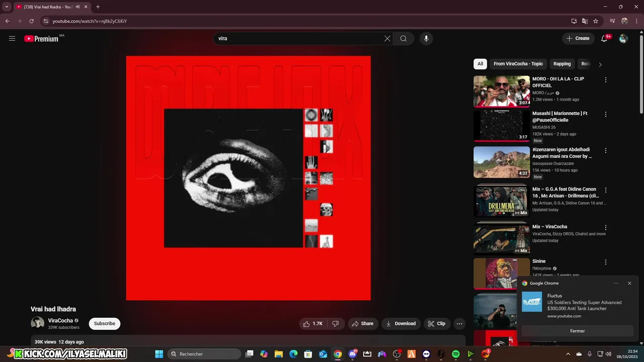Go back in browser history
The image size is (644, 362).
coord(7,21)
